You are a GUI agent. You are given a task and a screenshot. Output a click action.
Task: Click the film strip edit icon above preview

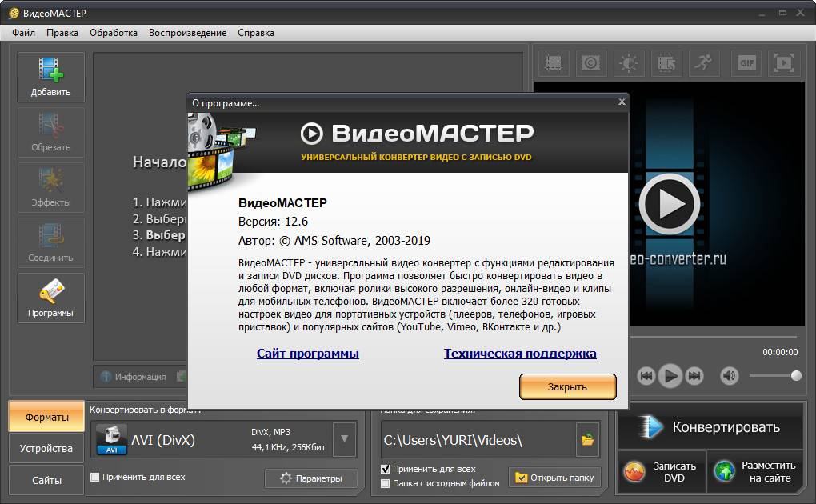point(666,63)
